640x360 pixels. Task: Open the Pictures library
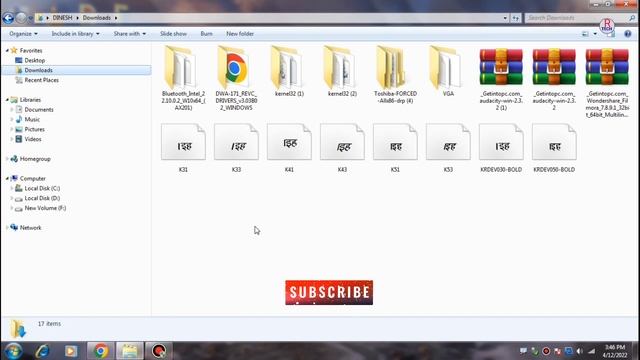[x=34, y=129]
